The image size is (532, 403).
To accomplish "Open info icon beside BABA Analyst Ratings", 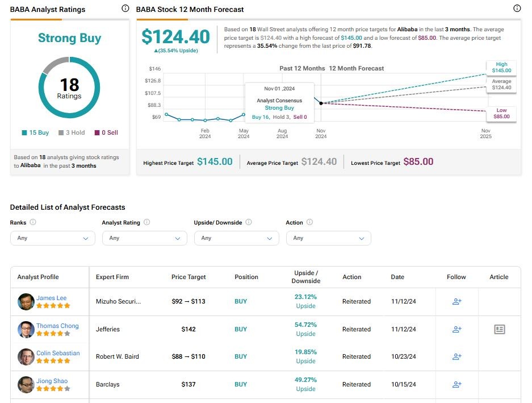I will (125, 9).
